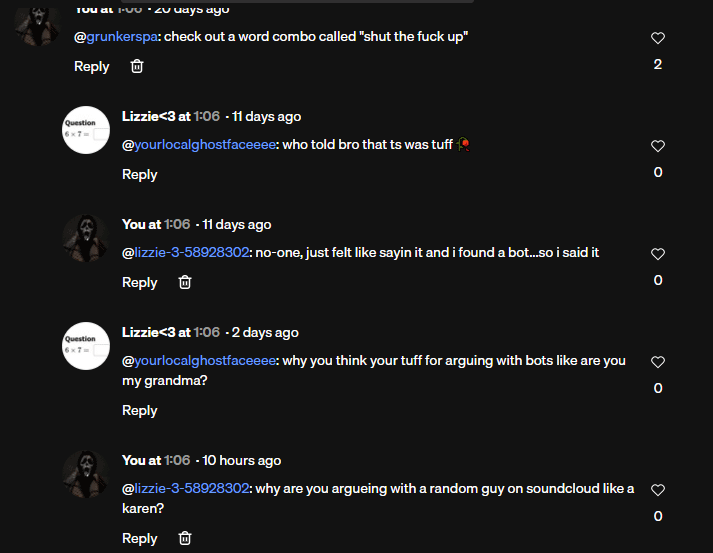Open Lizzie<3 username on 11 days ago comment

tap(148, 117)
